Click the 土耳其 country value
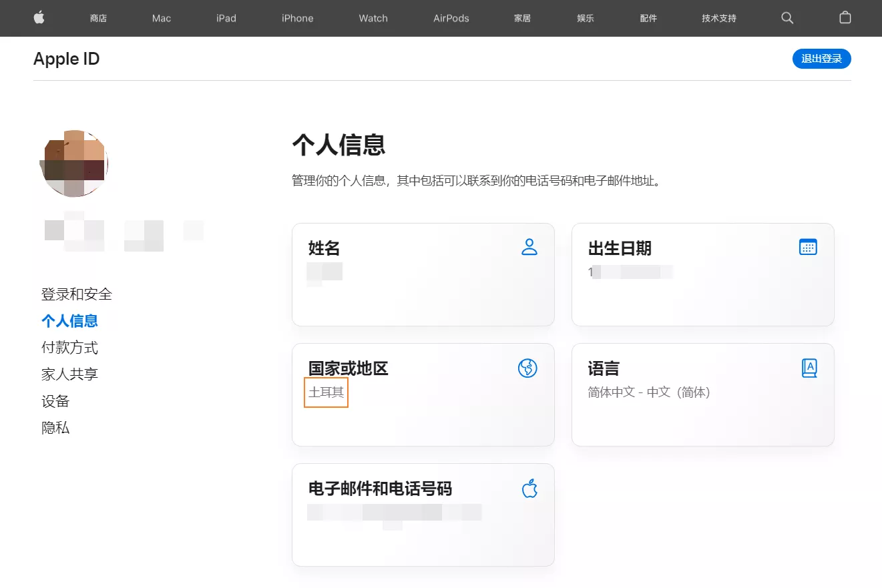The width and height of the screenshot is (882, 588). pyautogui.click(x=326, y=392)
